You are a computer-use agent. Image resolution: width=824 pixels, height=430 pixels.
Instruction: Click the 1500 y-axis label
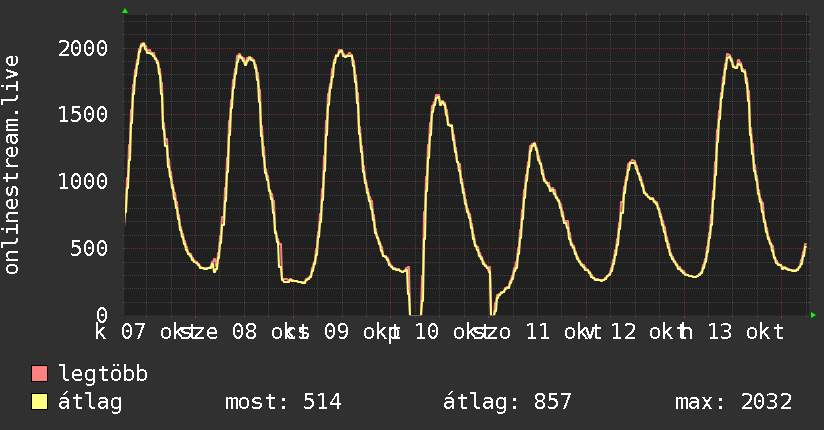tap(83, 115)
